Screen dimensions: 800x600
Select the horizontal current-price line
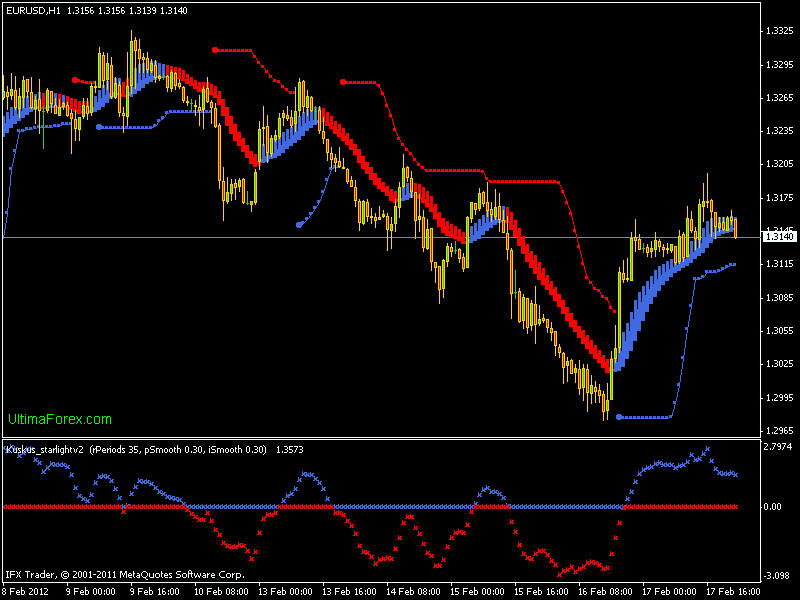(382, 238)
